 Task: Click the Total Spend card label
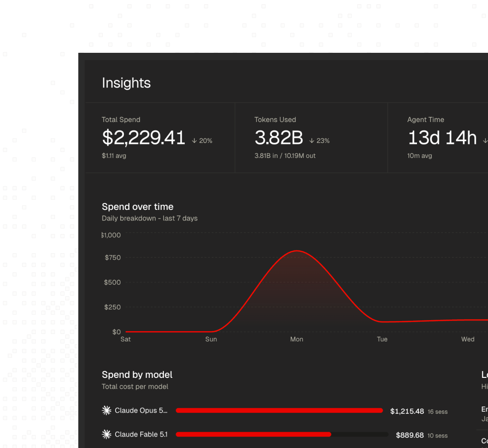[x=121, y=120]
